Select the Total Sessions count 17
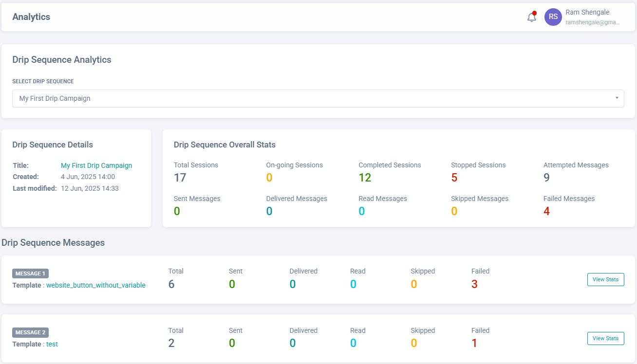The width and height of the screenshot is (637, 364). point(180,178)
